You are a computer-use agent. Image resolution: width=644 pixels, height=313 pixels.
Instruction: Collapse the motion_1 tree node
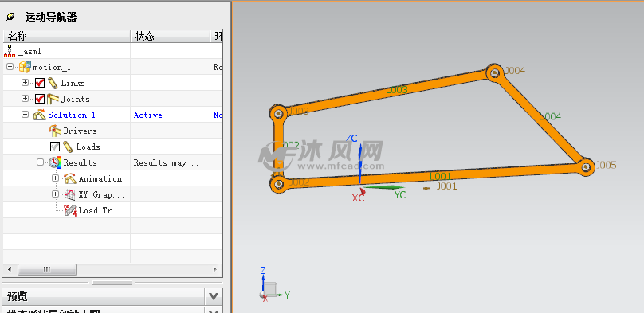click(x=10, y=66)
